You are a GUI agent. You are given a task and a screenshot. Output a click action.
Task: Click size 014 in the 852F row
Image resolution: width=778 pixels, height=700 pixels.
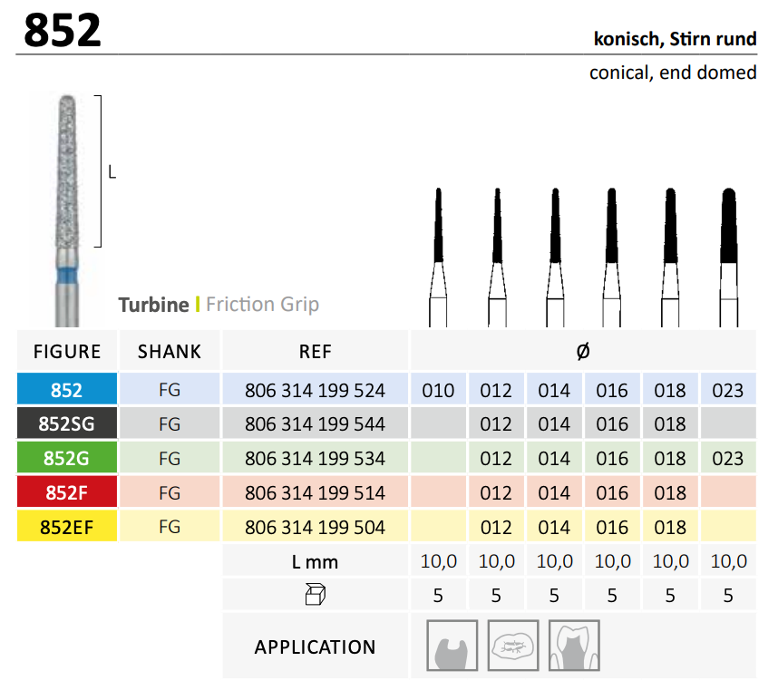click(554, 492)
